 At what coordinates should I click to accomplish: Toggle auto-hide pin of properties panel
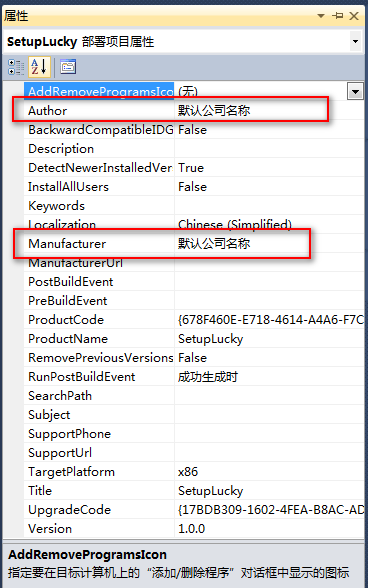click(x=338, y=16)
